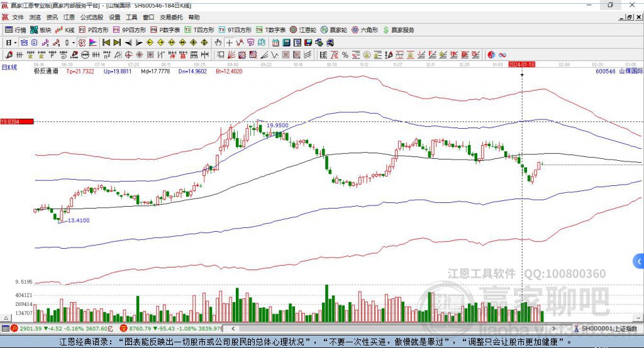Click the red 19.8394 price tag

pos(17,121)
